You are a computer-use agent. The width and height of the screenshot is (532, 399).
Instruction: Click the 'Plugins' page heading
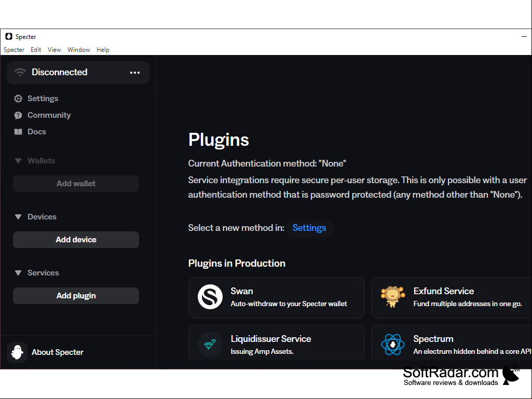219,140
